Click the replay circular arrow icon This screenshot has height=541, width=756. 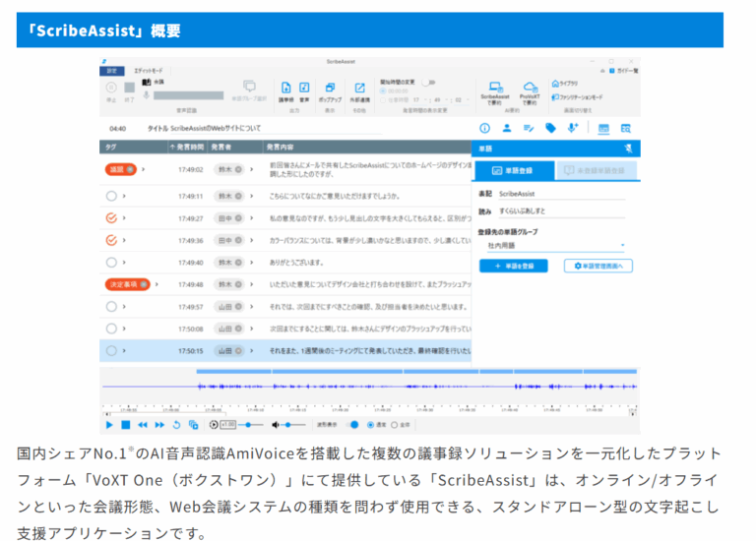click(x=176, y=425)
